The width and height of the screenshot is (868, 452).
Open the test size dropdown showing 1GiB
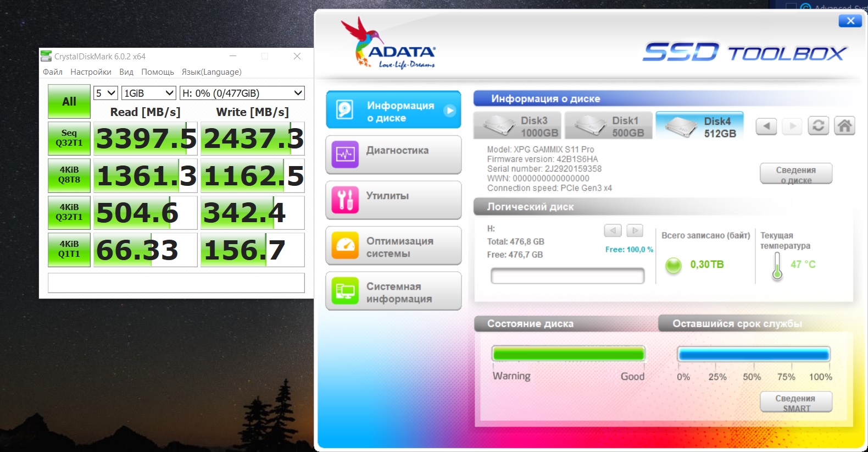(149, 93)
